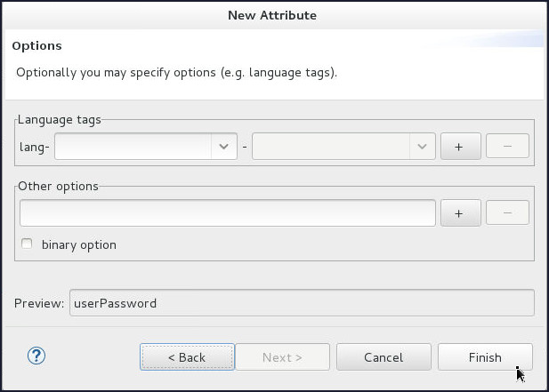Click the Language tags group label

click(x=59, y=120)
